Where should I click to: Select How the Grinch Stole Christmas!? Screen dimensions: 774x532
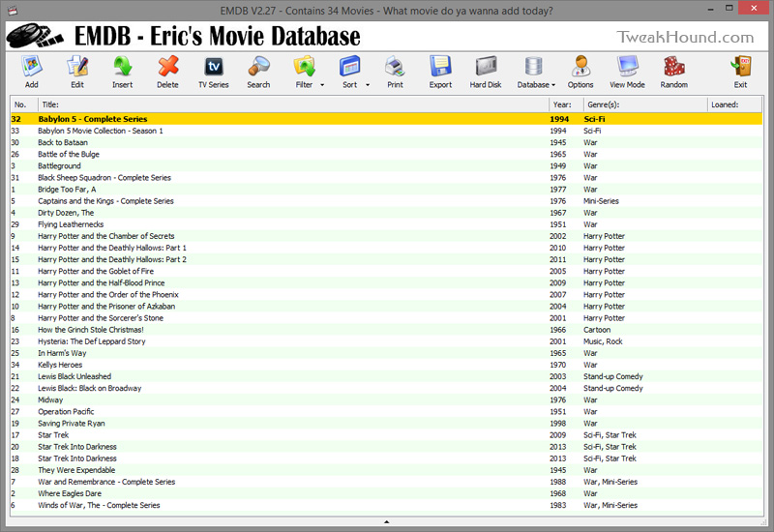386,330
